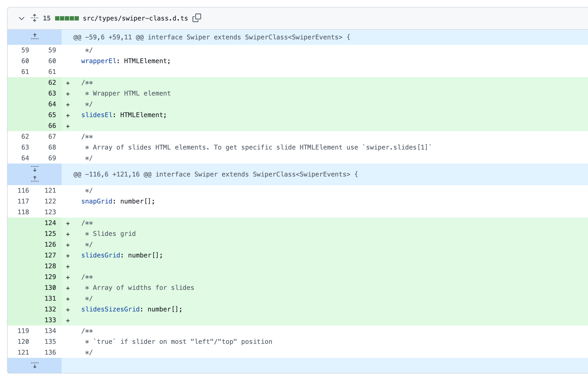Click the expand all lines icon in header
The height and width of the screenshot is (380, 588).
click(35, 18)
